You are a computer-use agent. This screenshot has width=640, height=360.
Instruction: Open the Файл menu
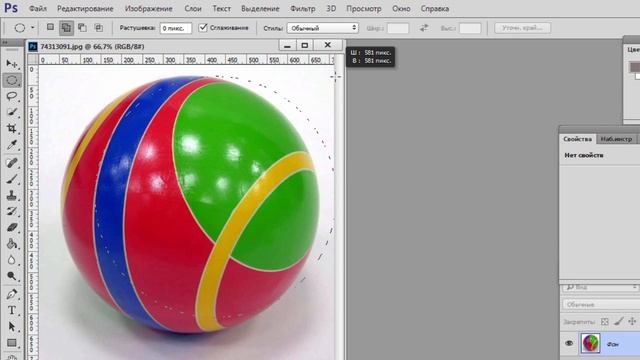(38, 9)
